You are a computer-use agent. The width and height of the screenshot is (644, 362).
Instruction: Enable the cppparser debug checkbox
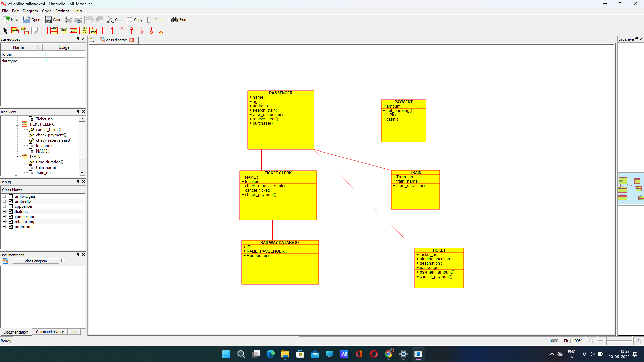pos(11,206)
